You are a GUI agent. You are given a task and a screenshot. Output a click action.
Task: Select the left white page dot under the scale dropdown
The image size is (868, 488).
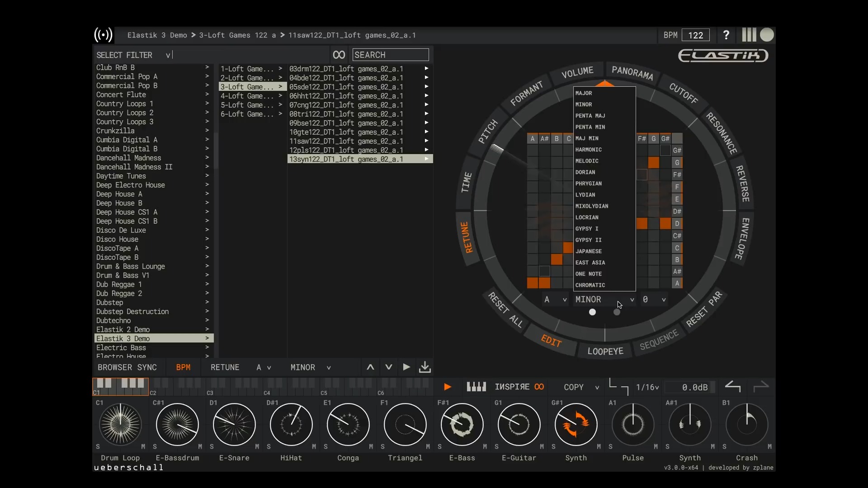pos(592,312)
